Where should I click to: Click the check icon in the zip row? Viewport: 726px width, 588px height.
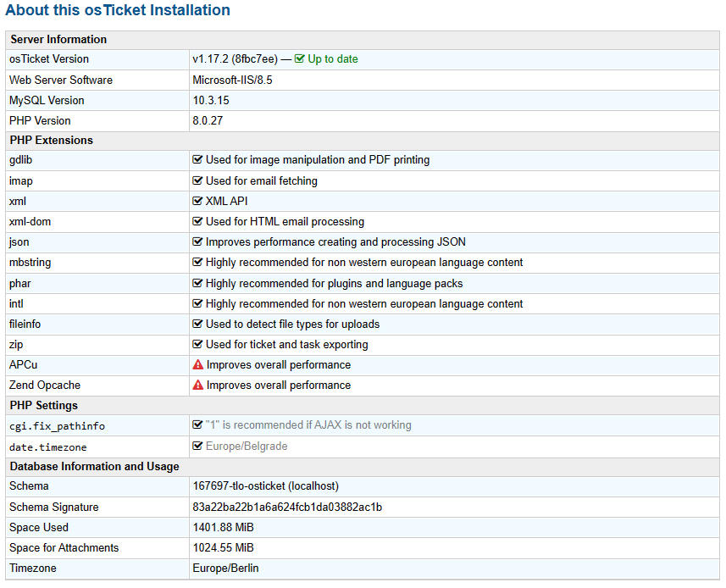click(197, 345)
